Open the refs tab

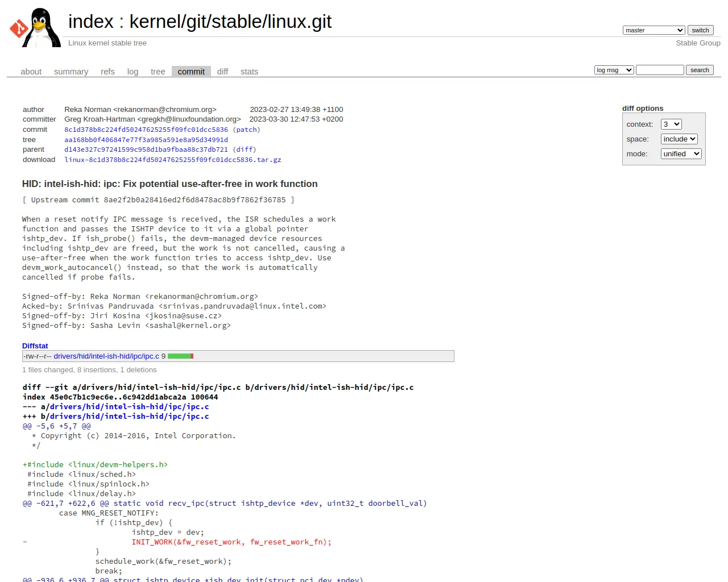107,72
